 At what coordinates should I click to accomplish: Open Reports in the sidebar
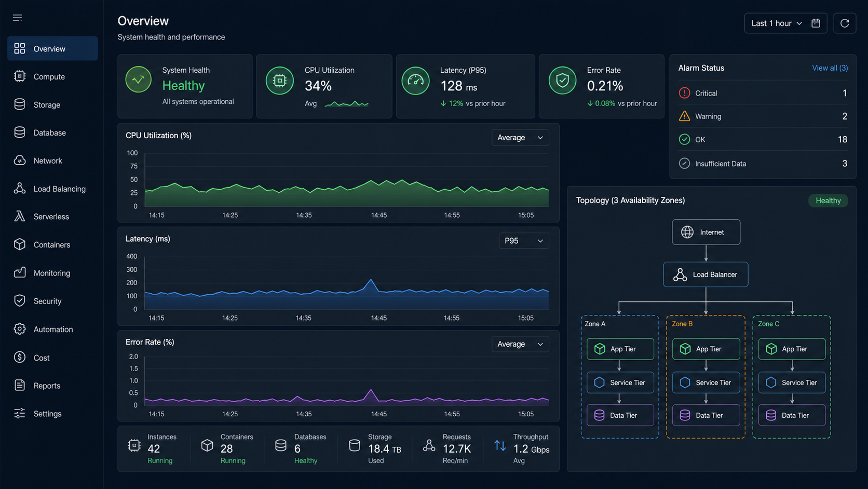pos(52,386)
